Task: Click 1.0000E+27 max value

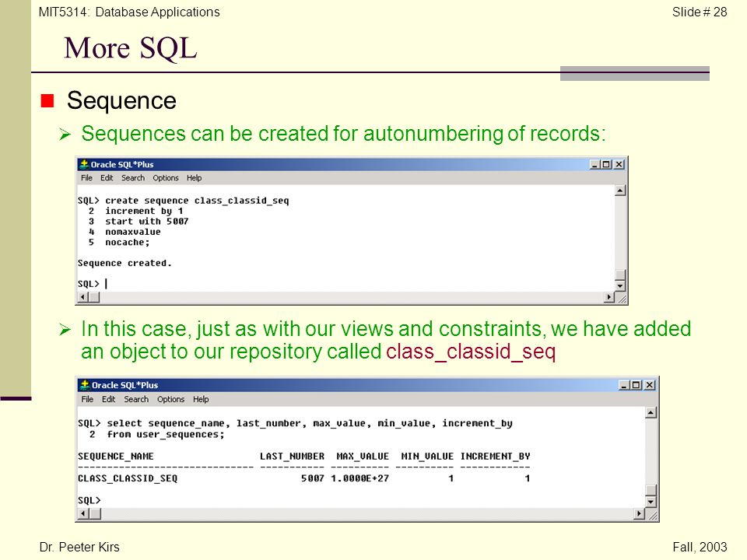Action: 359,478
